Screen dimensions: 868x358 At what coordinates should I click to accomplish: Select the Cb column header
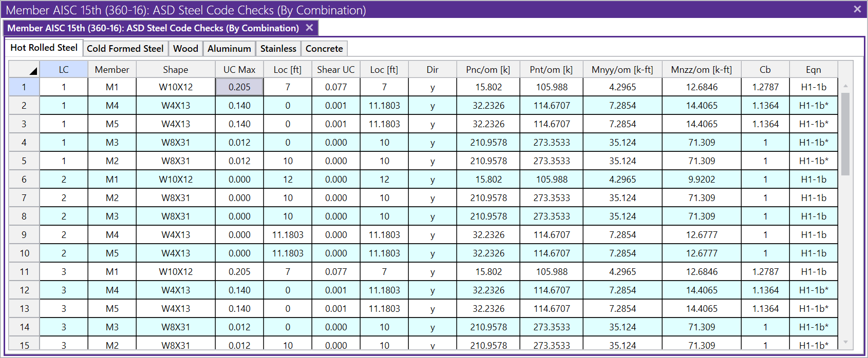765,69
